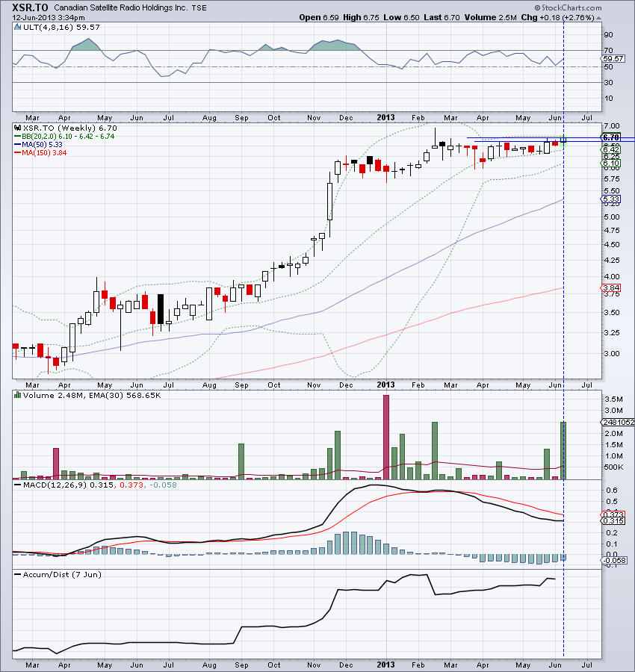Click the green 6.10 Bollinger lower tag

(611, 164)
